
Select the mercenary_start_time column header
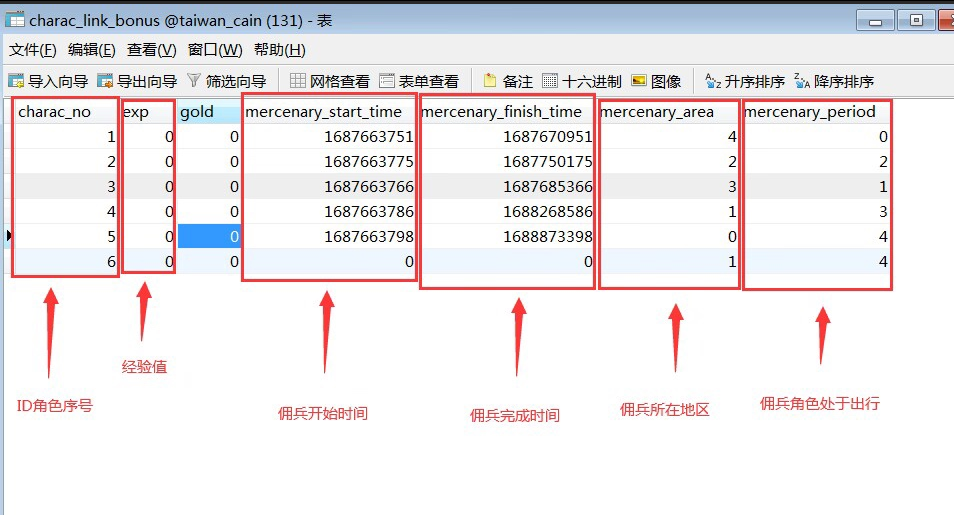click(323, 112)
